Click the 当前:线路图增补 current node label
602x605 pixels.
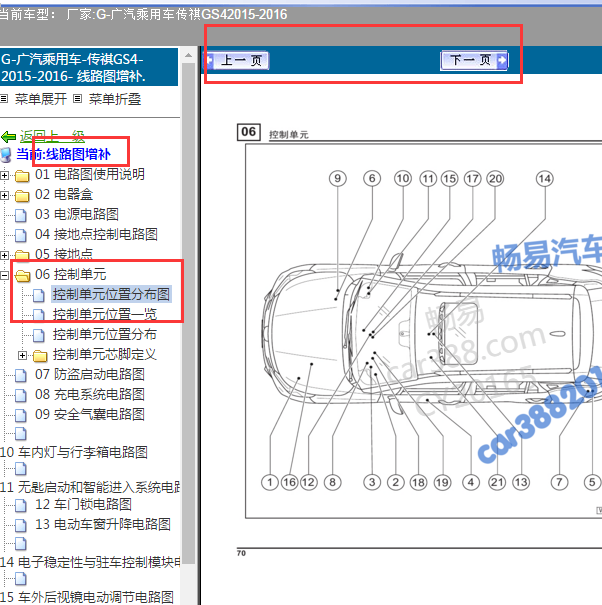(64, 154)
